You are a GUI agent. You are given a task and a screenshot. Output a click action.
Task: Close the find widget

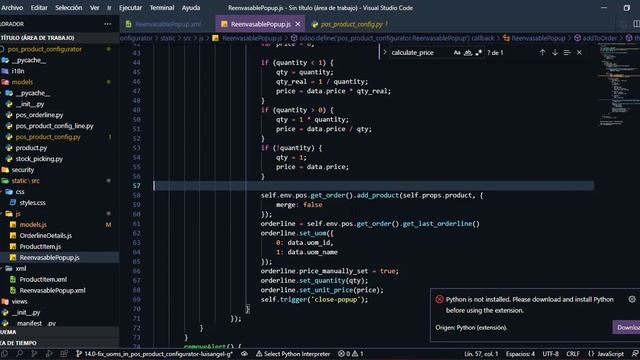[579, 53]
